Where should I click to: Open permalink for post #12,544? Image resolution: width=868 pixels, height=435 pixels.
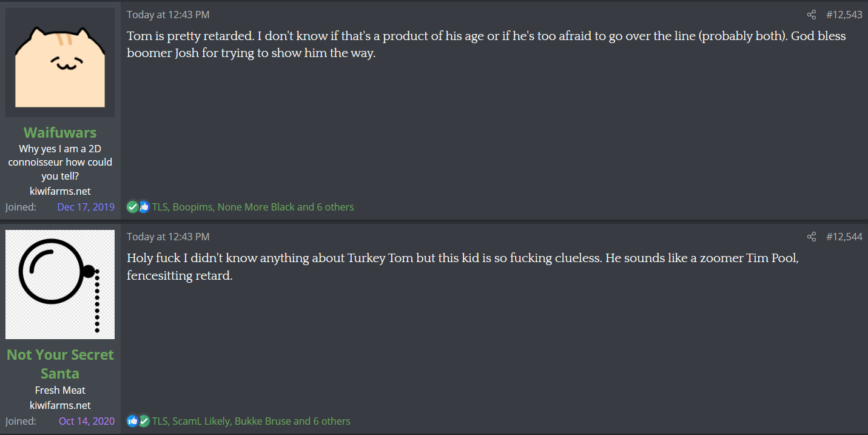point(844,237)
